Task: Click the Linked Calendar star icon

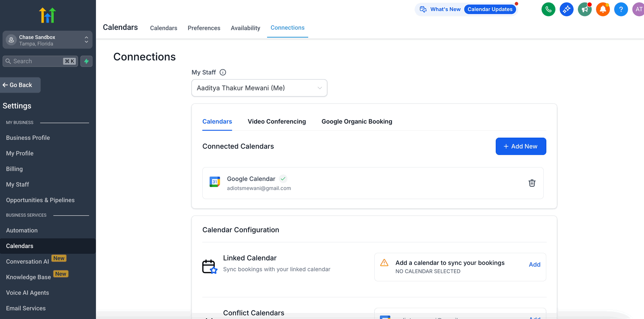Action: pos(210,267)
